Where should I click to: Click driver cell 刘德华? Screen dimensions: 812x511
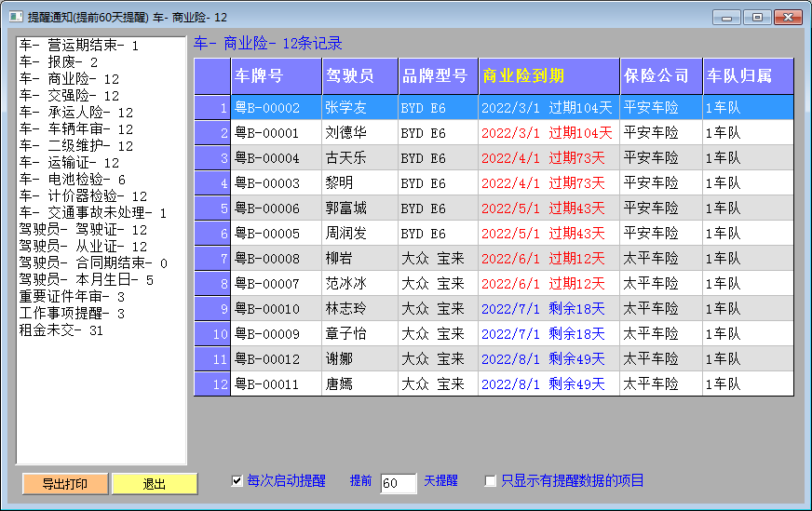click(x=360, y=133)
